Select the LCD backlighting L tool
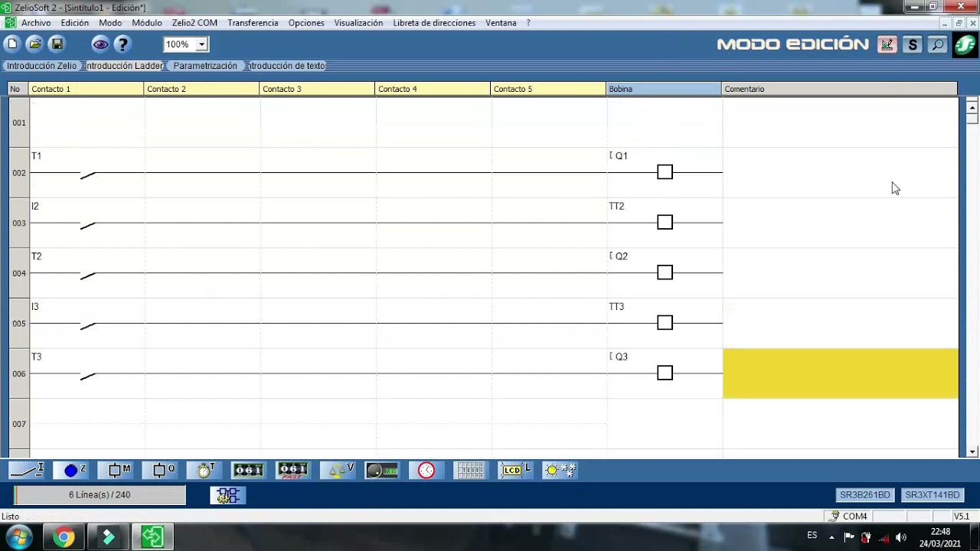The width and height of the screenshot is (980, 551). (514, 470)
